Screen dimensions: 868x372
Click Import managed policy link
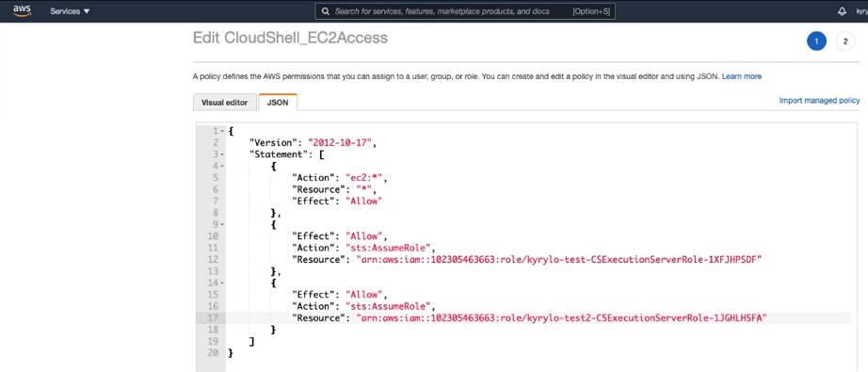[819, 100]
